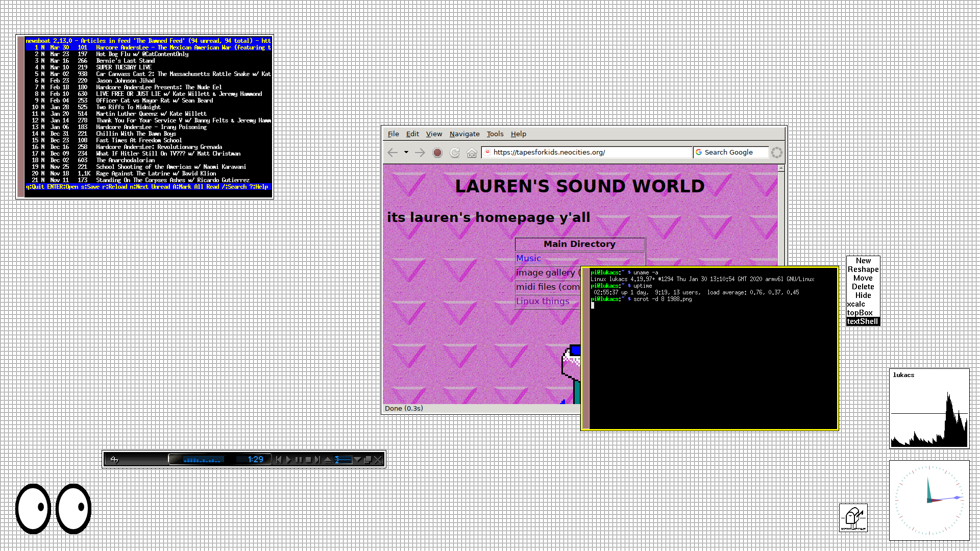Open the Navigate menu
980x551 pixels.
[464, 134]
